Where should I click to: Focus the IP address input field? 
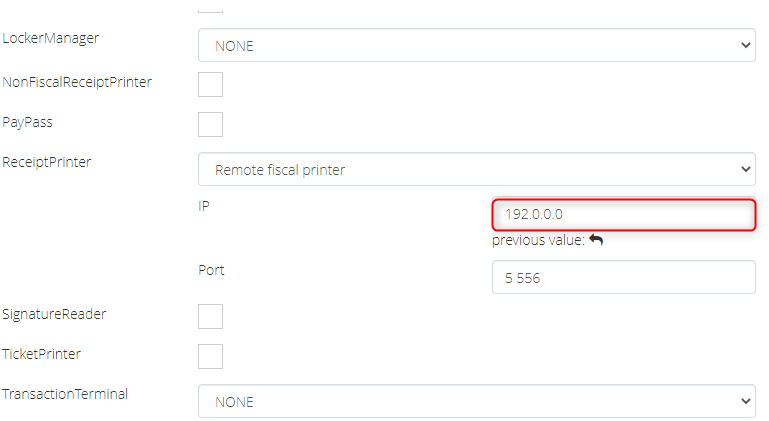pyautogui.click(x=623, y=215)
